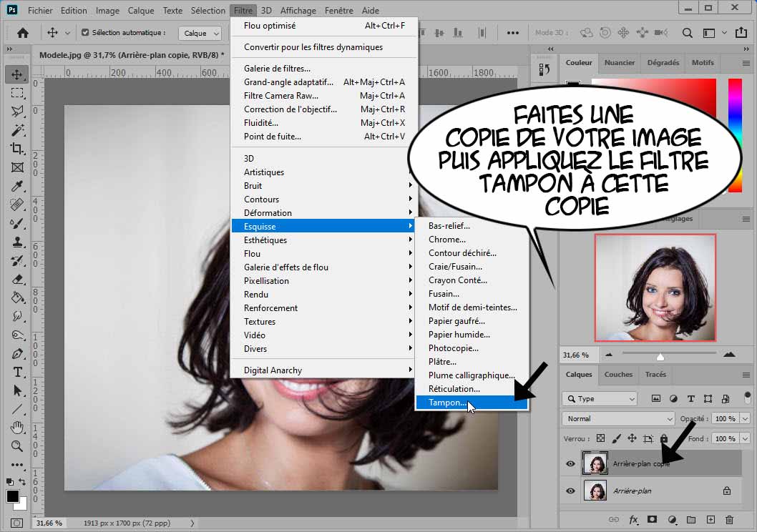Link layers with chain icon

click(x=614, y=519)
